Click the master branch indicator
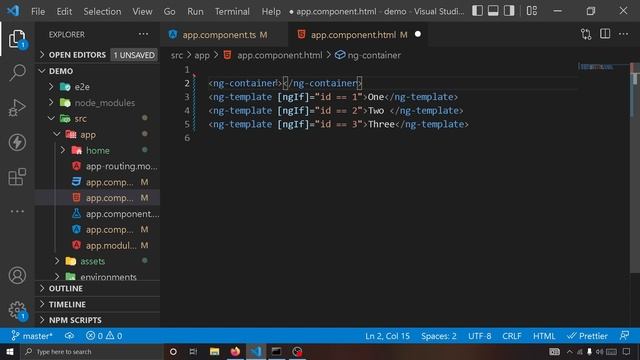 [x=32, y=336]
